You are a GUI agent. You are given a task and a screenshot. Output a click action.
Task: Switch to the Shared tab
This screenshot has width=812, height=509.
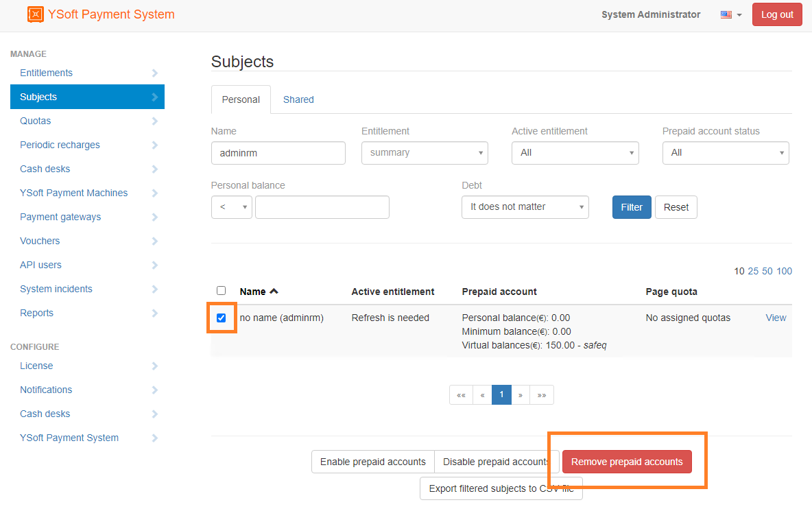(x=298, y=99)
